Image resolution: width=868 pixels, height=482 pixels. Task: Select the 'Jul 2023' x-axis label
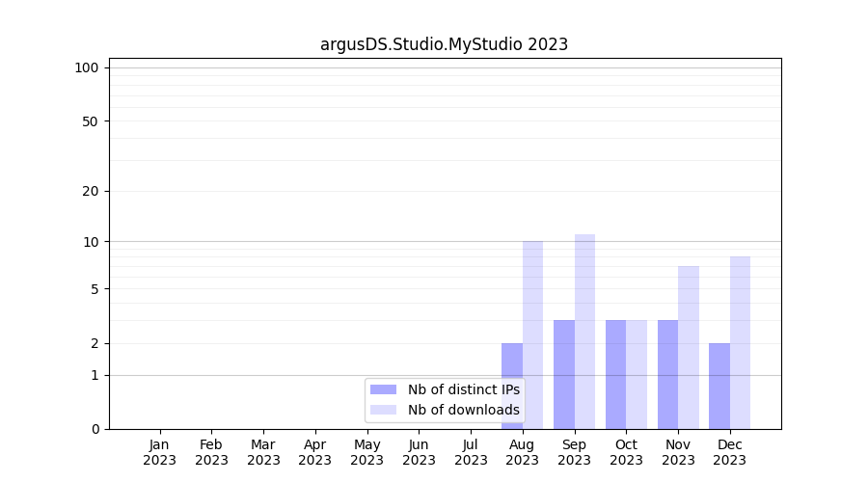tap(471, 452)
